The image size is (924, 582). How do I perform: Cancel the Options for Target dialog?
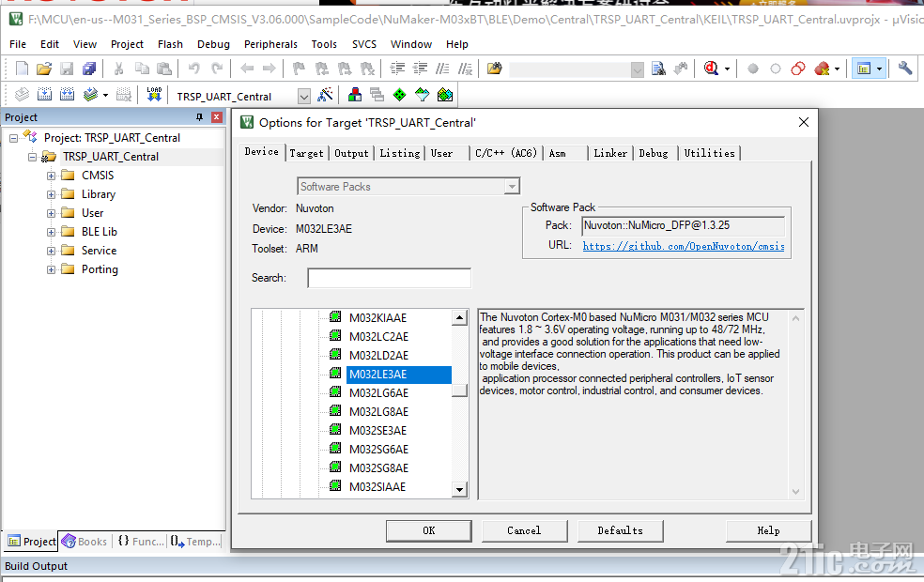(x=525, y=530)
